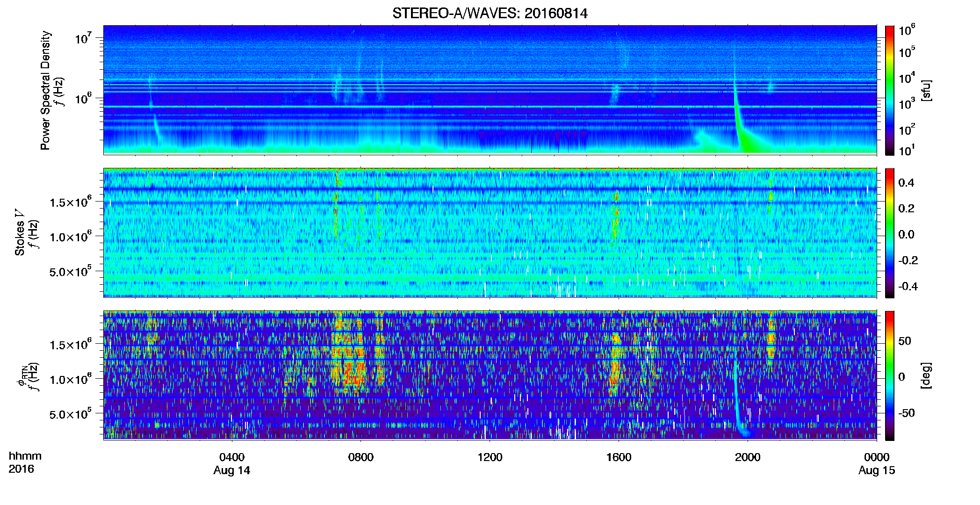Select the Aug 15 date label
Screen dimensions: 980x505
click(x=877, y=470)
